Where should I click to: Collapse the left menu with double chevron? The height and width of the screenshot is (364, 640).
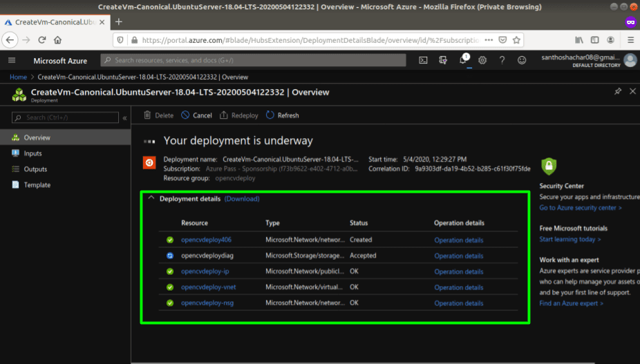(124, 118)
